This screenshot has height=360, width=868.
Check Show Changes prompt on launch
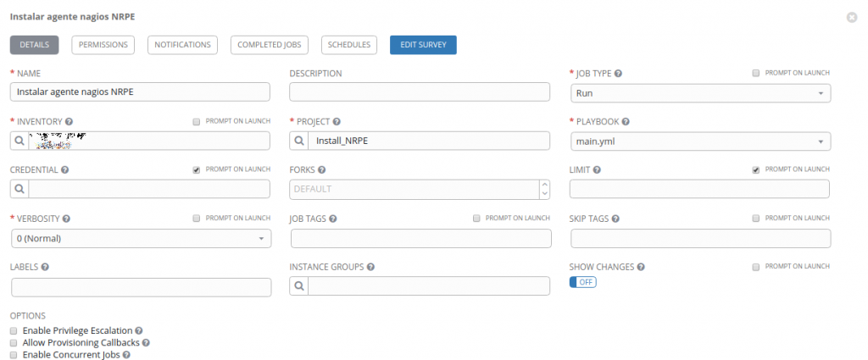(755, 267)
